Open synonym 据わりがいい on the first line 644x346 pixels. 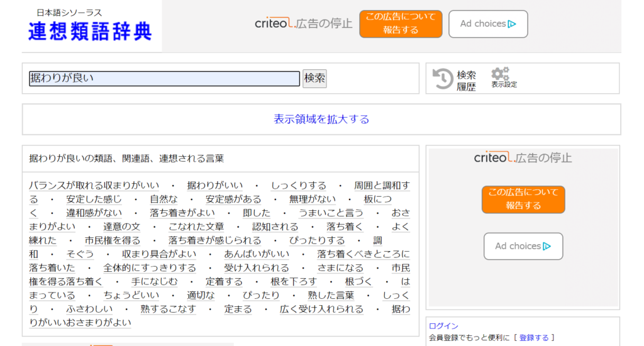215,186
